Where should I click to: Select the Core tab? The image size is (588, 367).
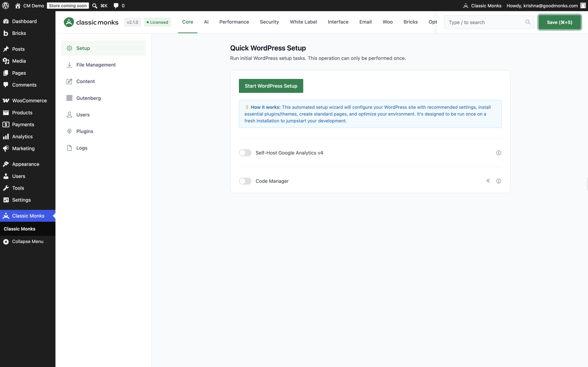point(187,22)
